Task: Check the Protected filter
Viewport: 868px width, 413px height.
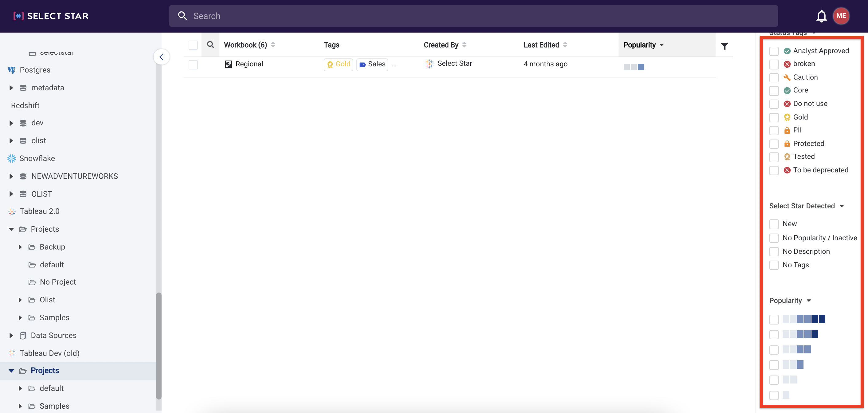Action: [774, 144]
